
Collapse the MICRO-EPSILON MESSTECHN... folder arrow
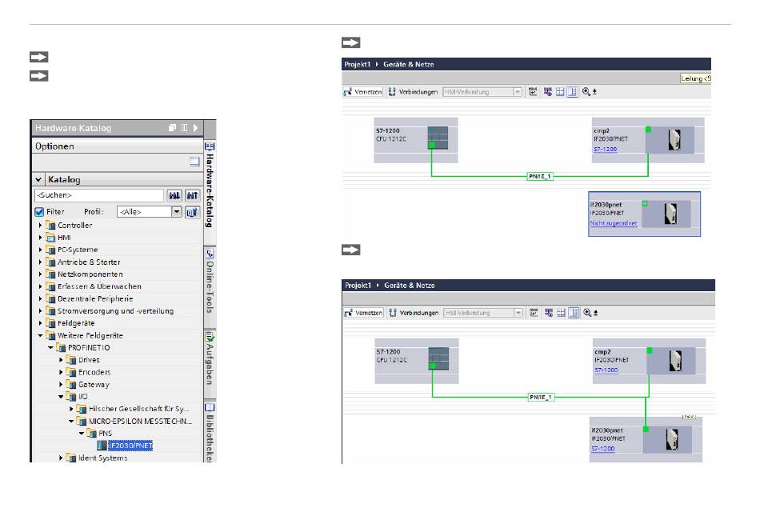71,421
